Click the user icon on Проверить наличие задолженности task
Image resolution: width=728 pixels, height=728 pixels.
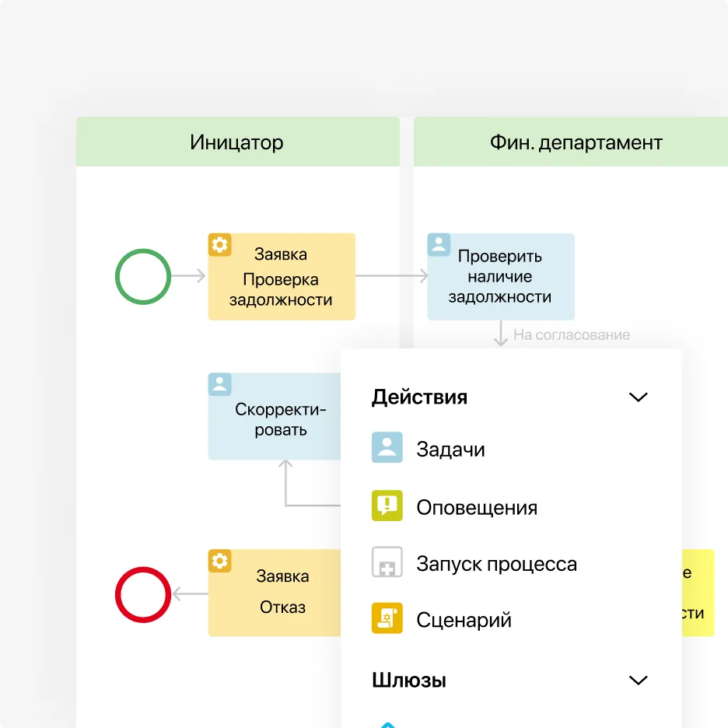[x=438, y=244]
